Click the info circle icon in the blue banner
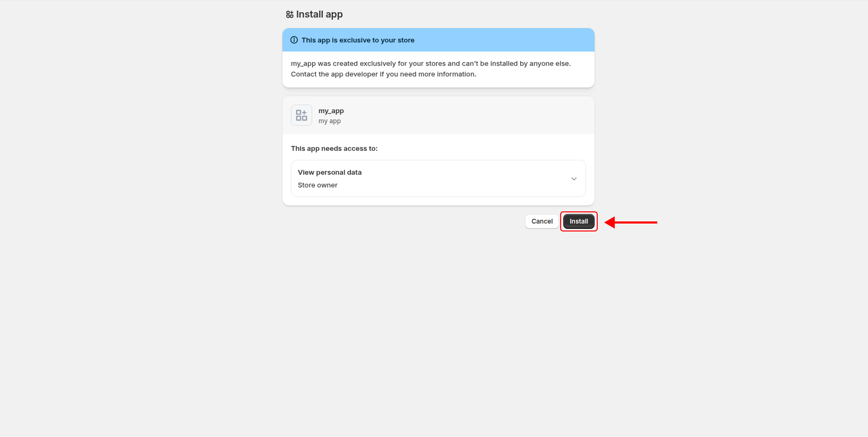 point(294,40)
